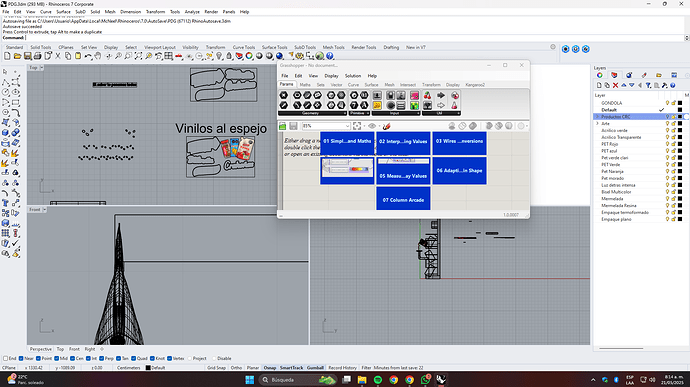Screen dimensions: 690x387
Task: Click the cherry icon in Grasshopper Util panel
Action: [x=427, y=95]
